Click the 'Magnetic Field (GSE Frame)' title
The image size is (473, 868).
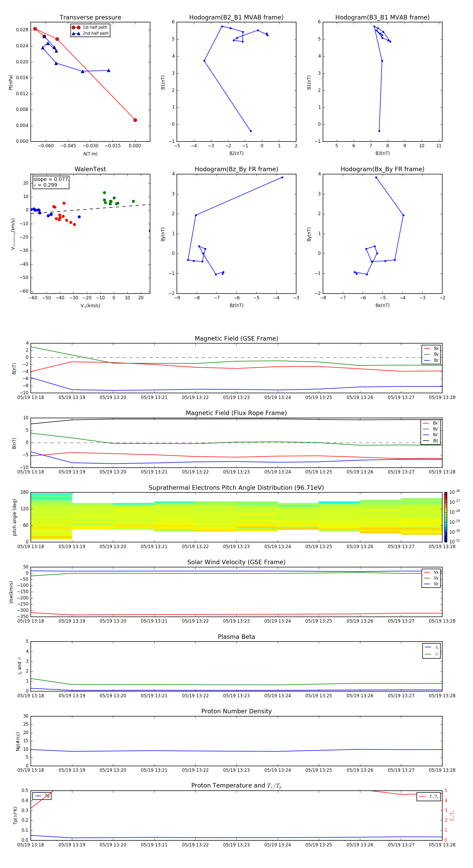click(236, 339)
